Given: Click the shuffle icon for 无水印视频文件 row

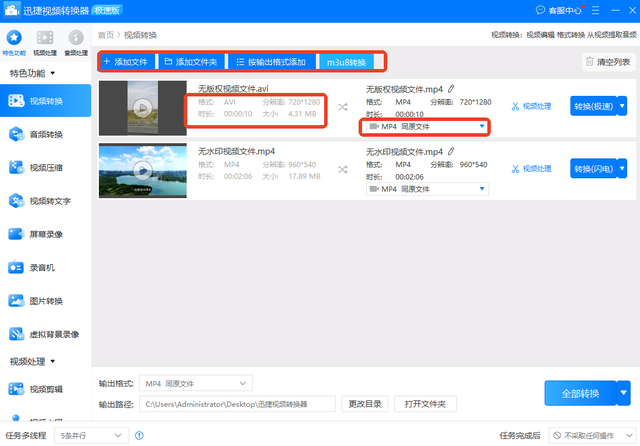Looking at the screenshot, I should 342,170.
